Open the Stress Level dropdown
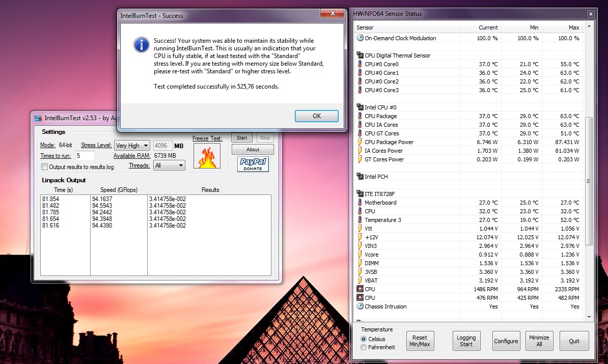 tap(132, 146)
